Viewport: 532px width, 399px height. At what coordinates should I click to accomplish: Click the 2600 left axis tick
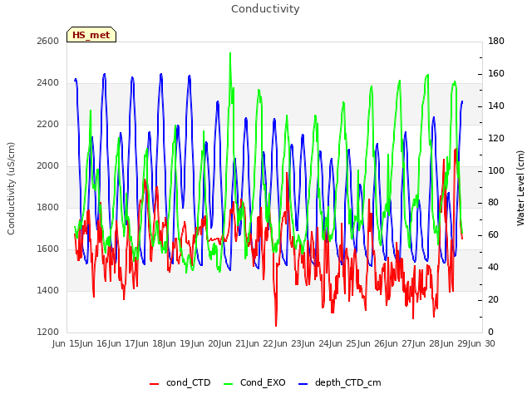tap(48, 41)
